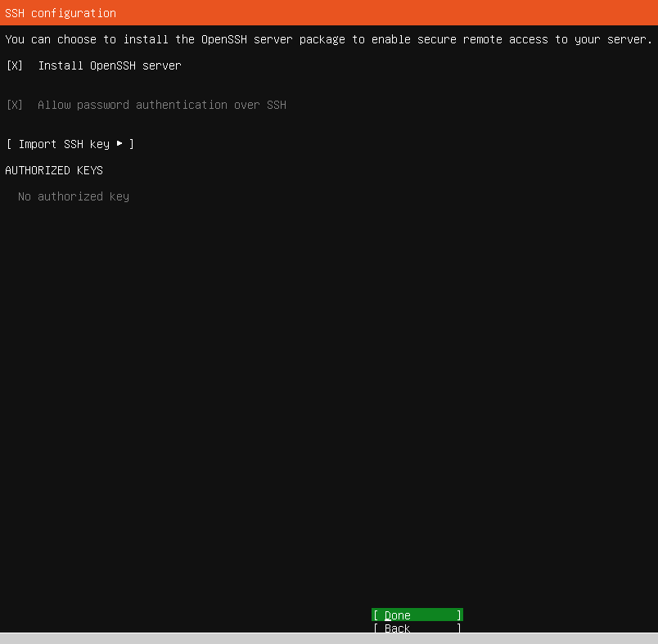Click the SSH configuration title

(x=61, y=13)
